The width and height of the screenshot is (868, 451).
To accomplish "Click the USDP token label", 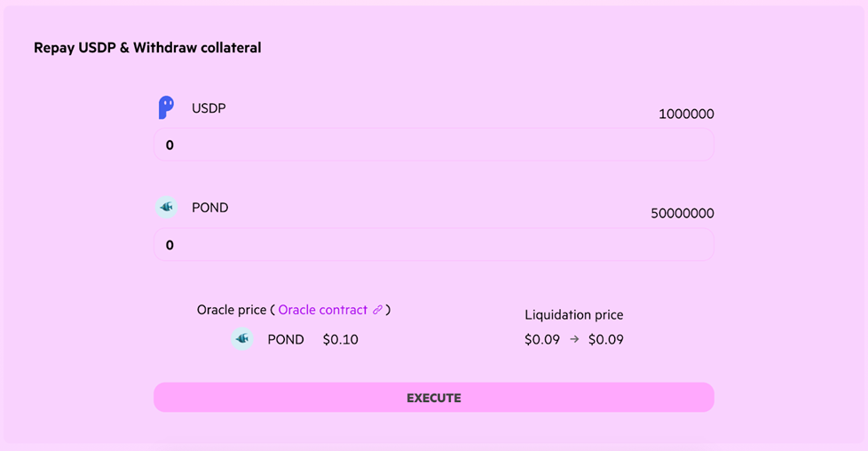I will pyautogui.click(x=209, y=108).
